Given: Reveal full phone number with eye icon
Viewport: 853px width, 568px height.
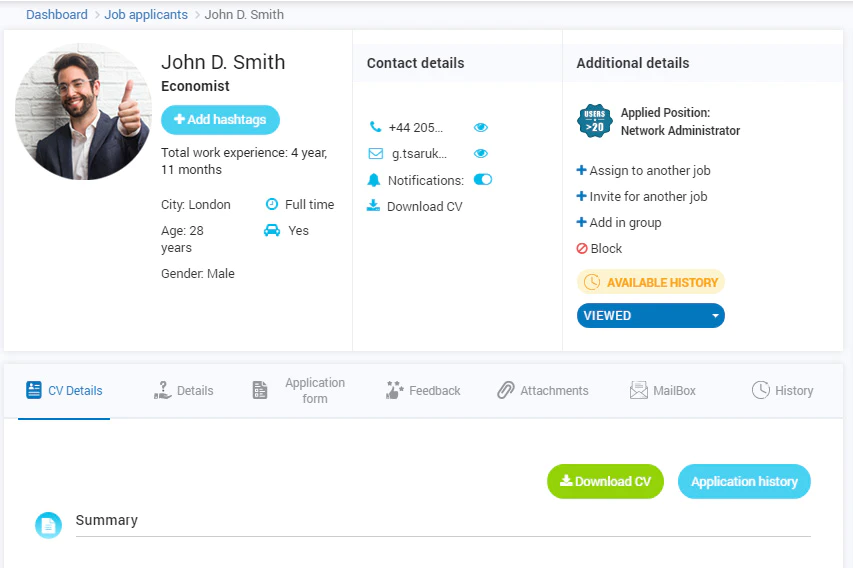Looking at the screenshot, I should 480,127.
